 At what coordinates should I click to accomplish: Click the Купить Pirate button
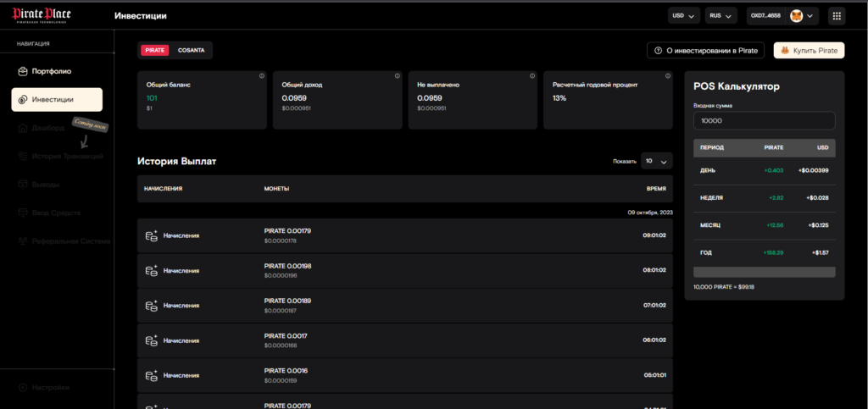[x=809, y=51]
